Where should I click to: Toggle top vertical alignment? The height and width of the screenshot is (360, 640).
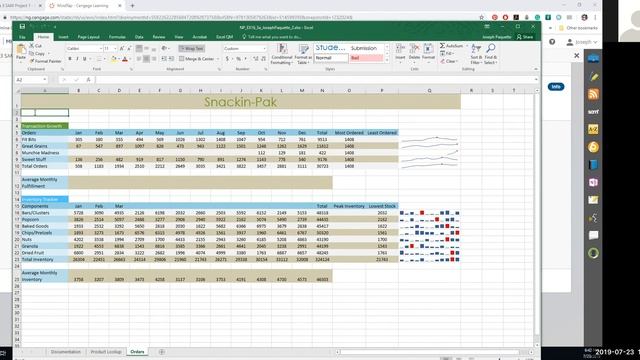[x=139, y=49]
